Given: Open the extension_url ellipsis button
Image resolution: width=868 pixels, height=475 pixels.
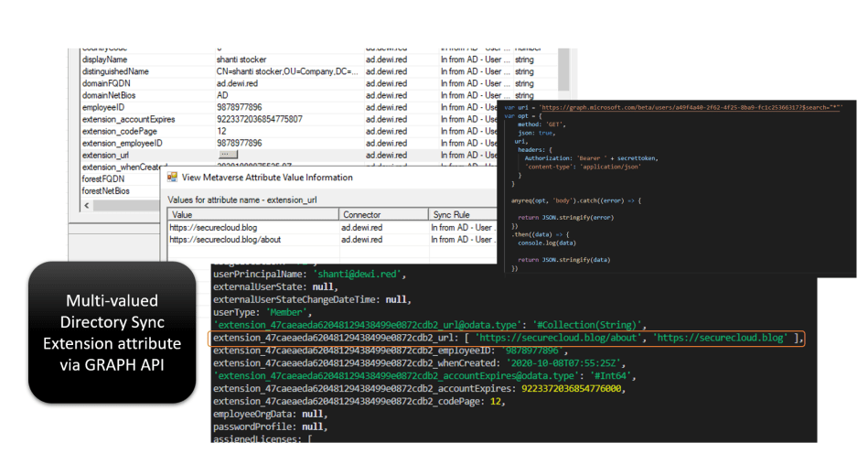Looking at the screenshot, I should pyautogui.click(x=229, y=156).
